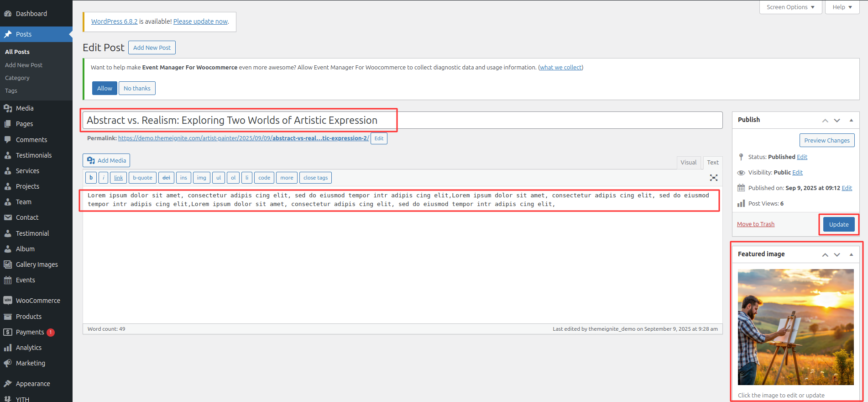Click the Post Views chart icon

pyautogui.click(x=741, y=203)
